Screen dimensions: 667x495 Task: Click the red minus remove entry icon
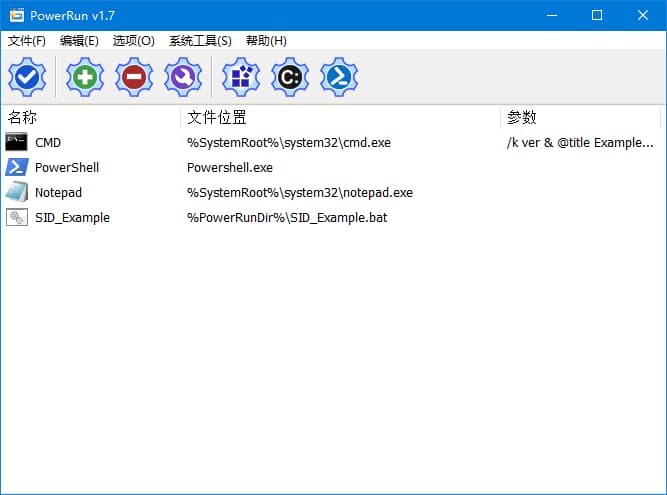coord(134,76)
